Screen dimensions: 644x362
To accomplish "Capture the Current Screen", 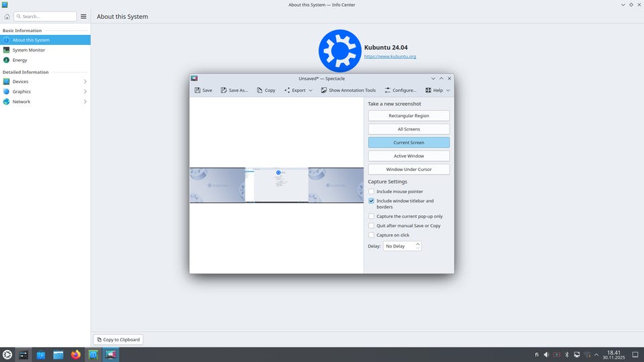I will coord(409,142).
